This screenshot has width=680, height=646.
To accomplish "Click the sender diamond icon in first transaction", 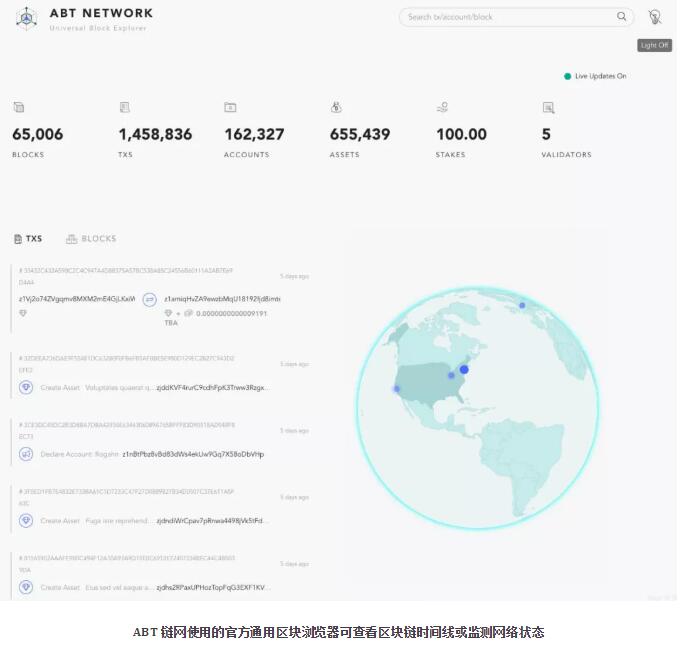I will click(23, 313).
